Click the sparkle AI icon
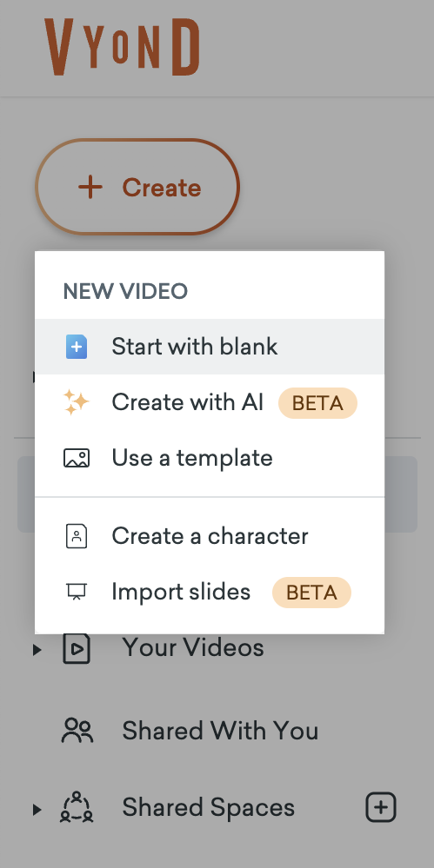Image resolution: width=434 pixels, height=868 pixels. [x=76, y=402]
